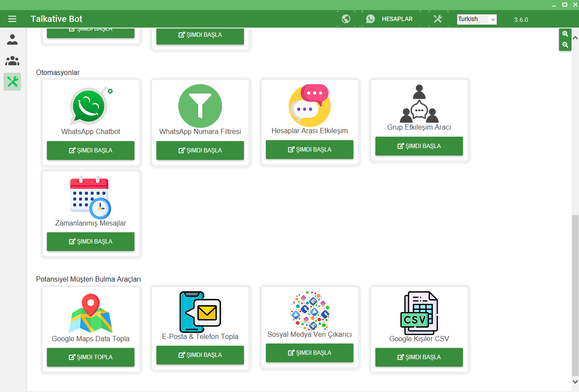Click the globe icon in header

pos(346,19)
